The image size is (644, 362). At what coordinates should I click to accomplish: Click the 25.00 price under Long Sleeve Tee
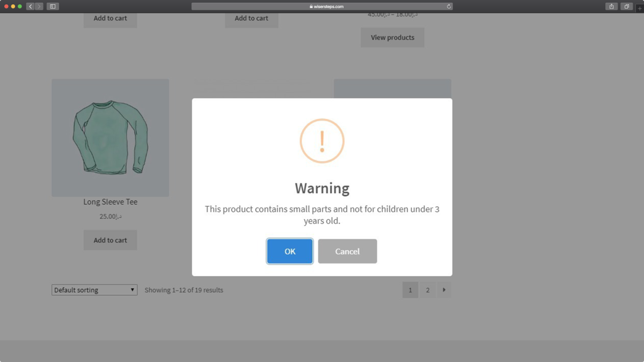click(x=110, y=216)
